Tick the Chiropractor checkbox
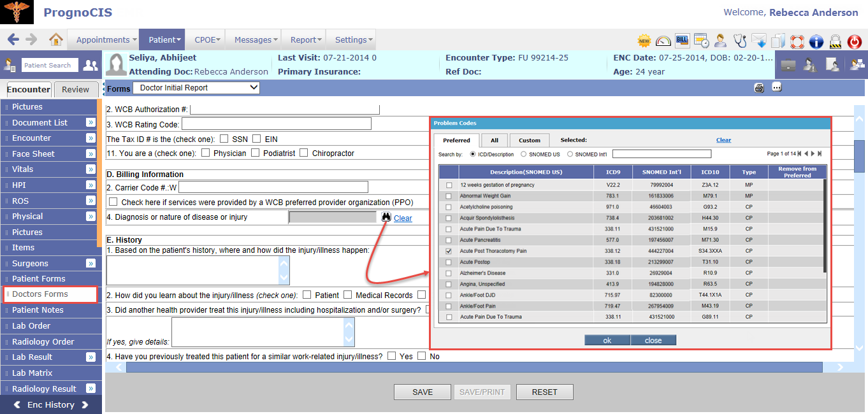 pyautogui.click(x=304, y=153)
